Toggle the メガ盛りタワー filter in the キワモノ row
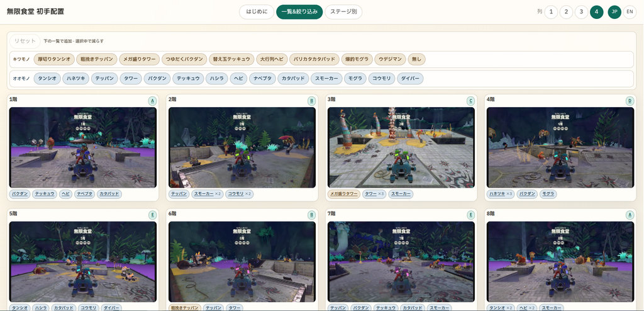This screenshot has width=644, height=311. [140, 59]
